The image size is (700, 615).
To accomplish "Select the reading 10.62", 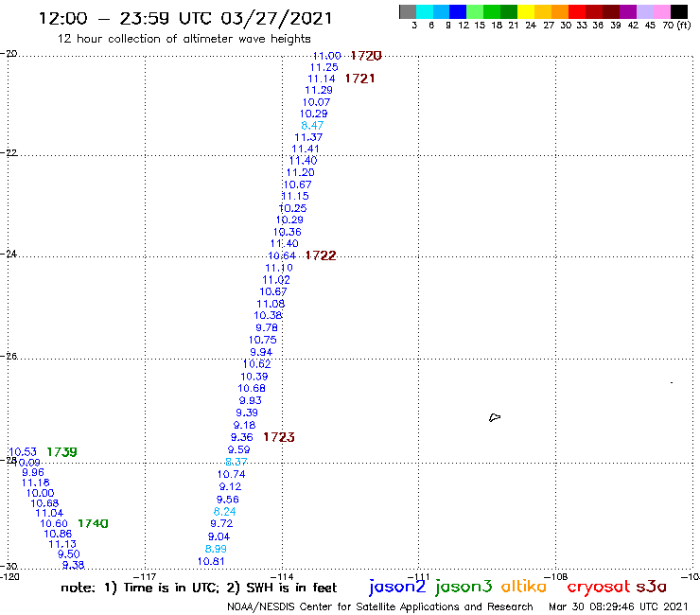I will (256, 364).
